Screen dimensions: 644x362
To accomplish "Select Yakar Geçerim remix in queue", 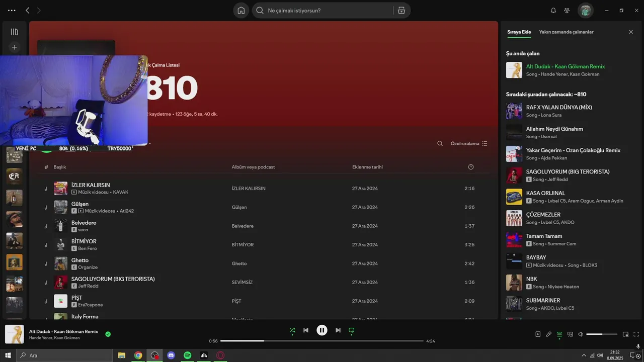I will point(570,154).
